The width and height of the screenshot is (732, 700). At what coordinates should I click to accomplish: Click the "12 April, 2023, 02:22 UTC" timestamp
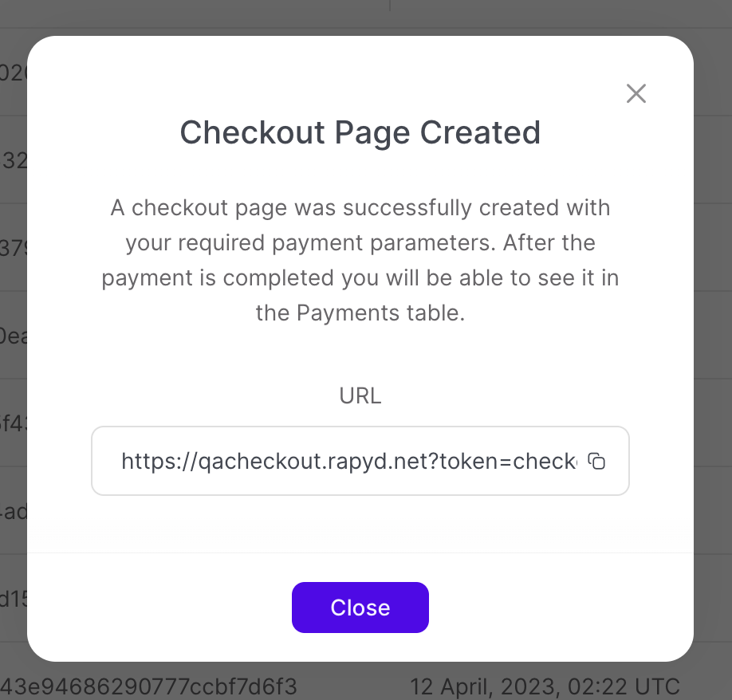coord(545,686)
